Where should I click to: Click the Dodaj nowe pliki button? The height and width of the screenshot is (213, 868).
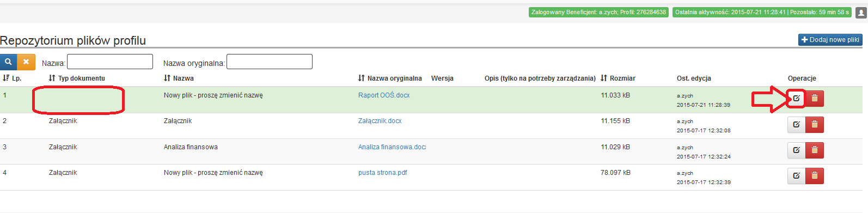(830, 40)
